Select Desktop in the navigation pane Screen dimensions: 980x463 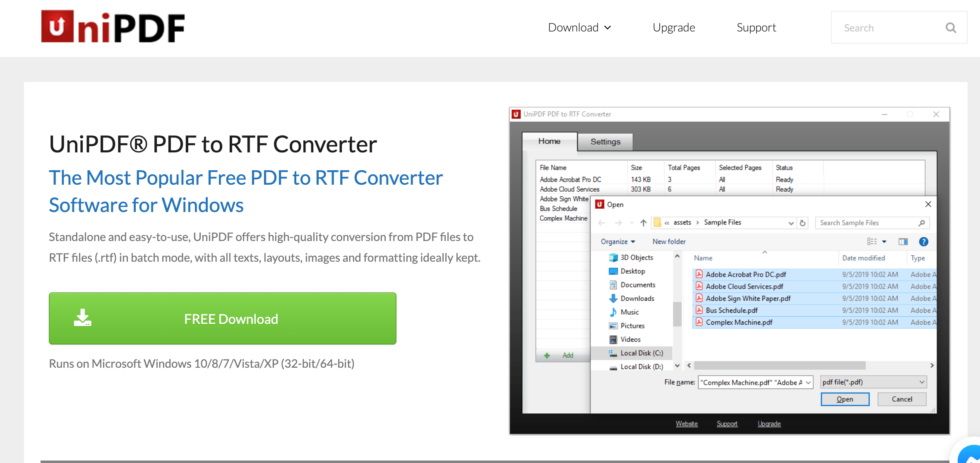[627, 271]
